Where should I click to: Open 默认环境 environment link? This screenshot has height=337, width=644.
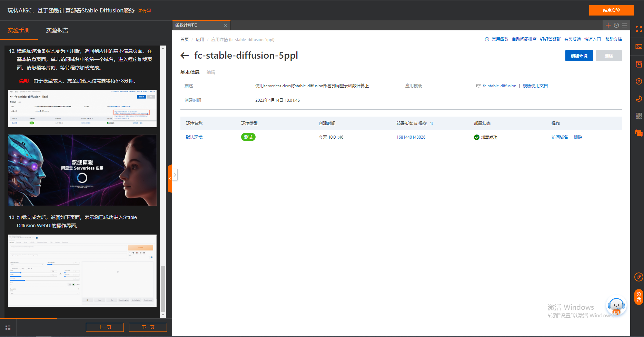point(194,137)
